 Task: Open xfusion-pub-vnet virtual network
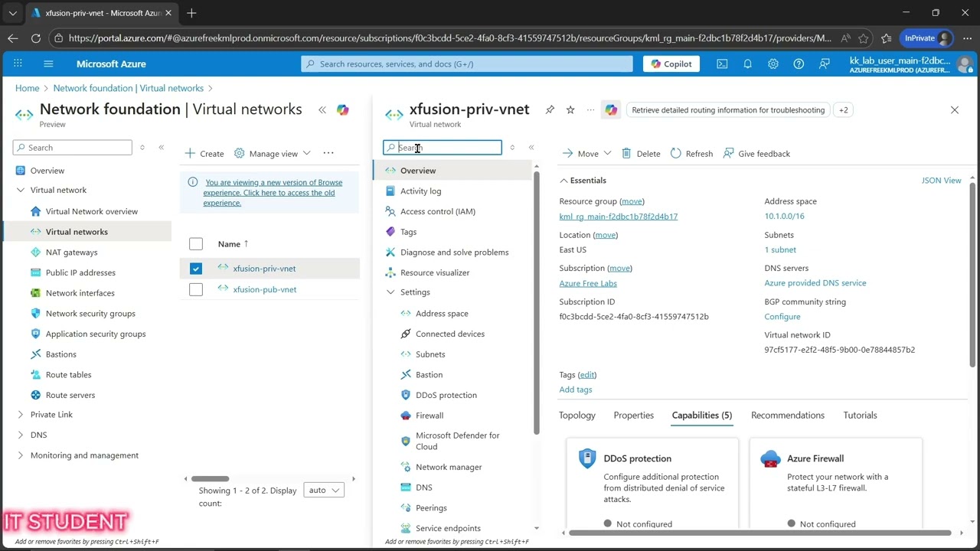tap(265, 289)
